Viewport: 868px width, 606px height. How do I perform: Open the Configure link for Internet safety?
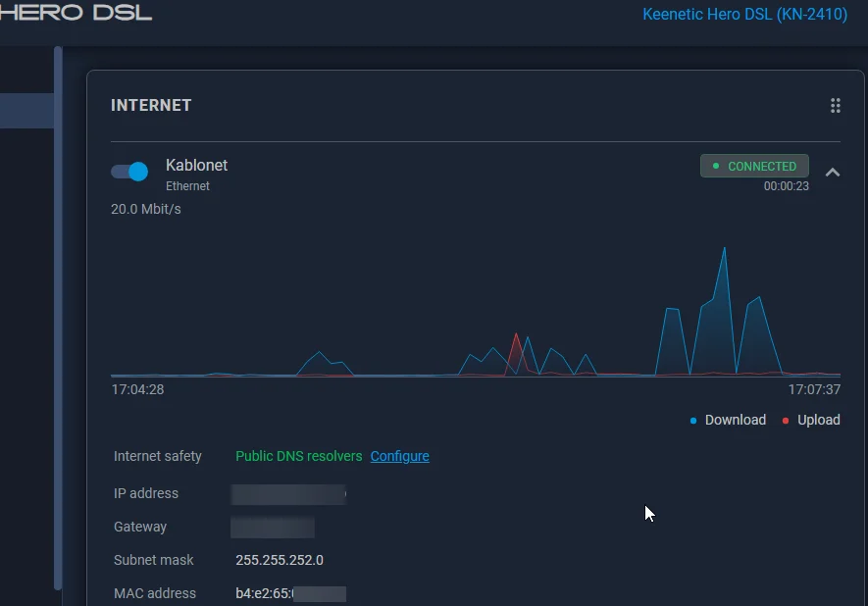400,456
